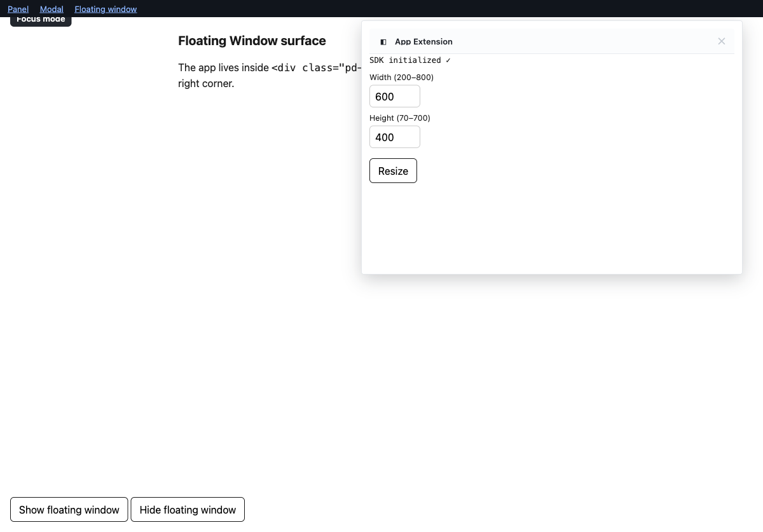Close the App Extension floating window
The height and width of the screenshot is (532, 763).
pyautogui.click(x=721, y=41)
